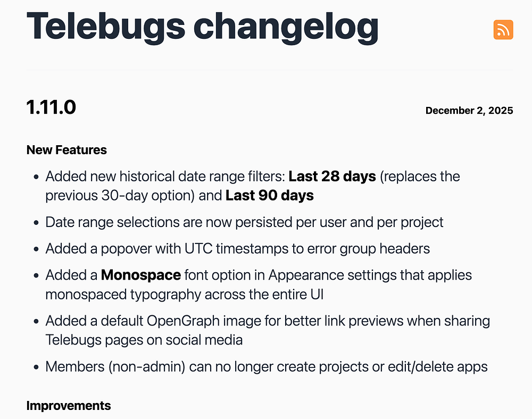532x419 pixels.
Task: Click the date range selections persisted item
Action: pyautogui.click(x=244, y=222)
